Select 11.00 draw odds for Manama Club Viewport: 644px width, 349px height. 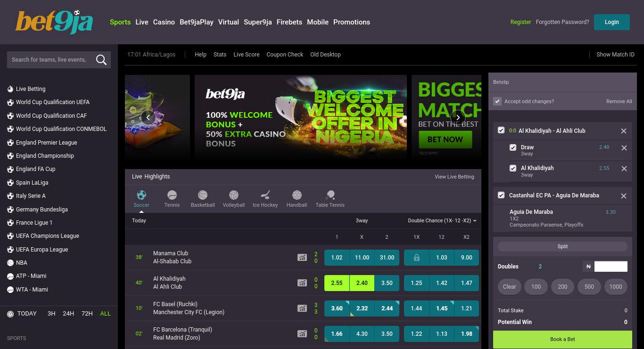coord(362,258)
